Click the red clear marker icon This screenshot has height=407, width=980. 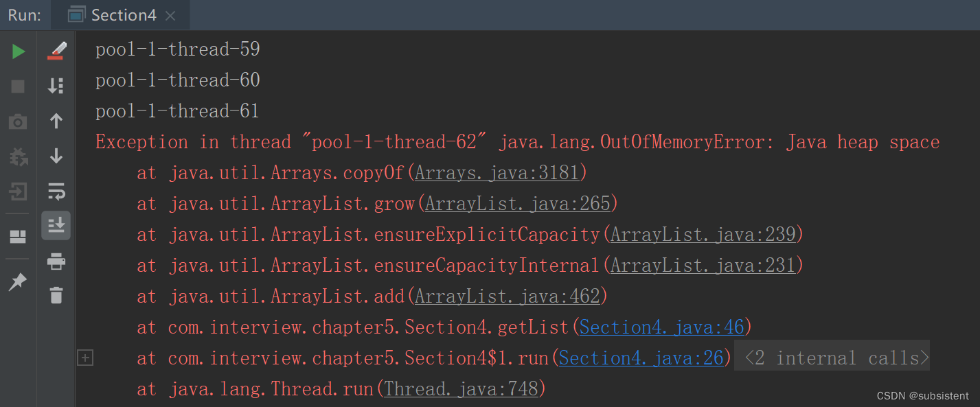(x=57, y=51)
